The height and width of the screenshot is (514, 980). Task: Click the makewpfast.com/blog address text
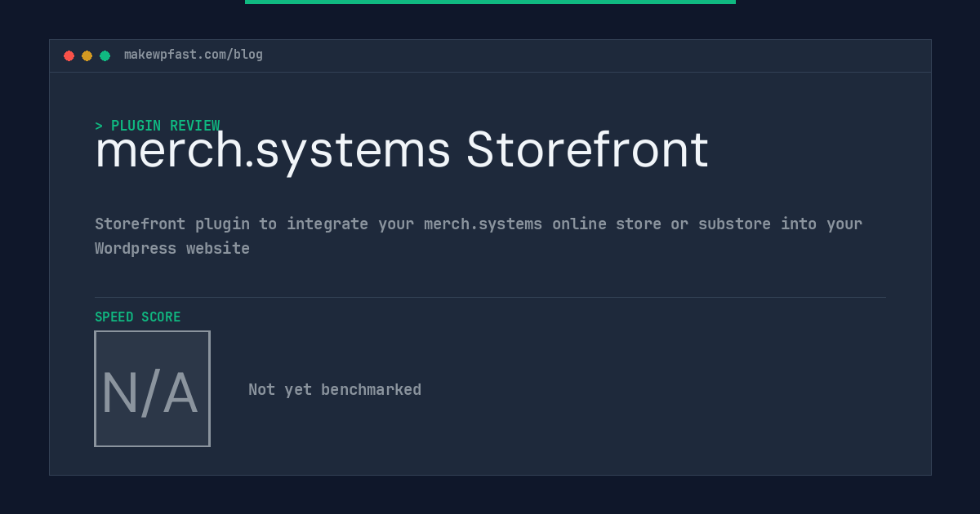tap(194, 55)
